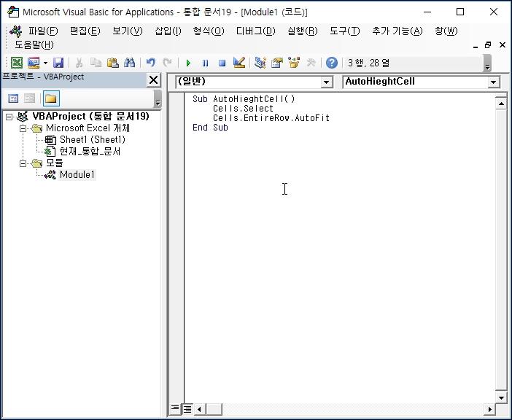
Task: Click View Object icon in project panel
Action: point(30,98)
